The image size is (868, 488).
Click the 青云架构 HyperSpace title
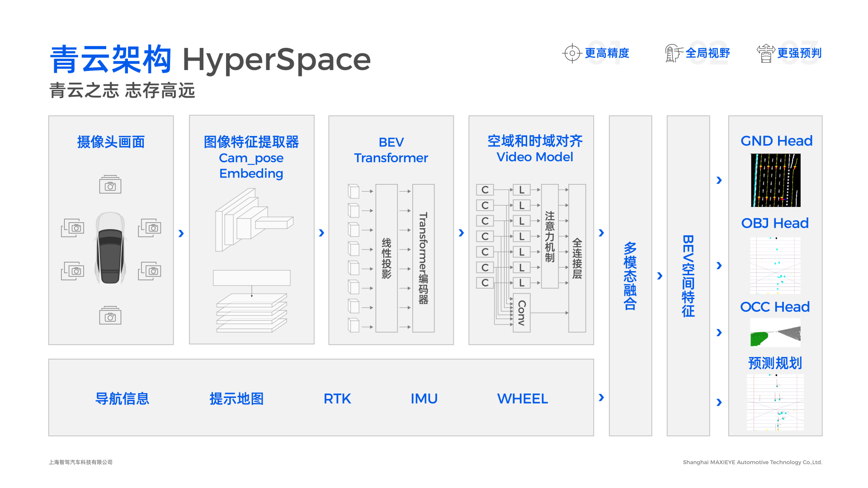[210, 60]
